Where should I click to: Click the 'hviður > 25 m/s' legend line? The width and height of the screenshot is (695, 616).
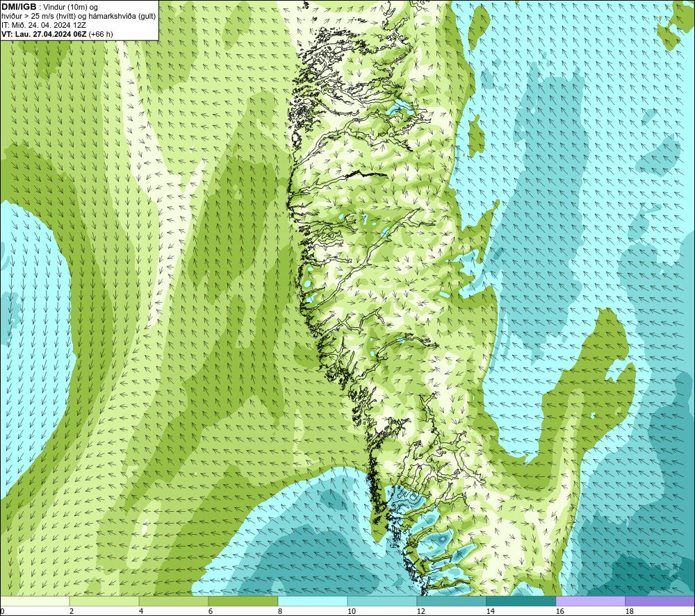(79, 16)
